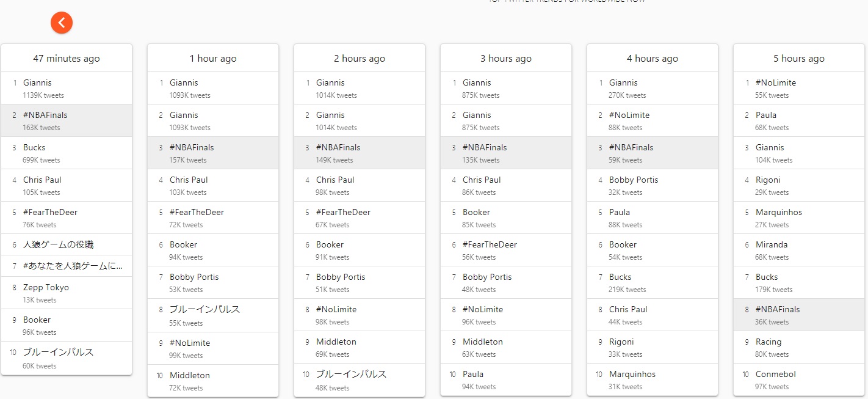The image size is (868, 399).
Task: Click the "5 hours ago" column header
Action: 798,59
